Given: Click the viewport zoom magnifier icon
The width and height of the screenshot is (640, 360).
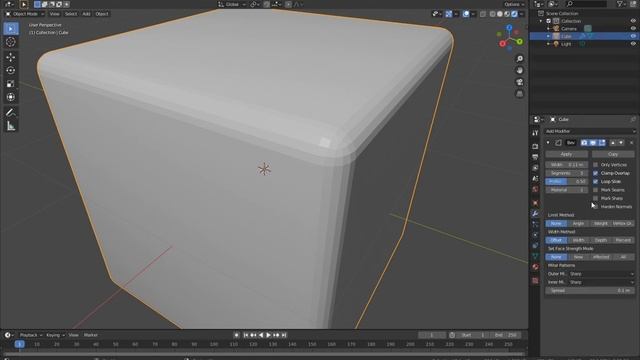Looking at the screenshot, I should [x=520, y=59].
